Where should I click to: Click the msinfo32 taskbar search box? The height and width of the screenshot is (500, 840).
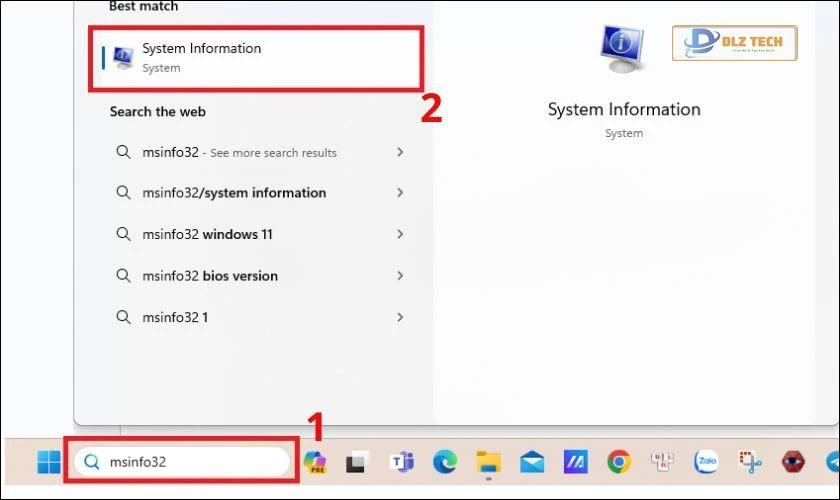(x=185, y=462)
